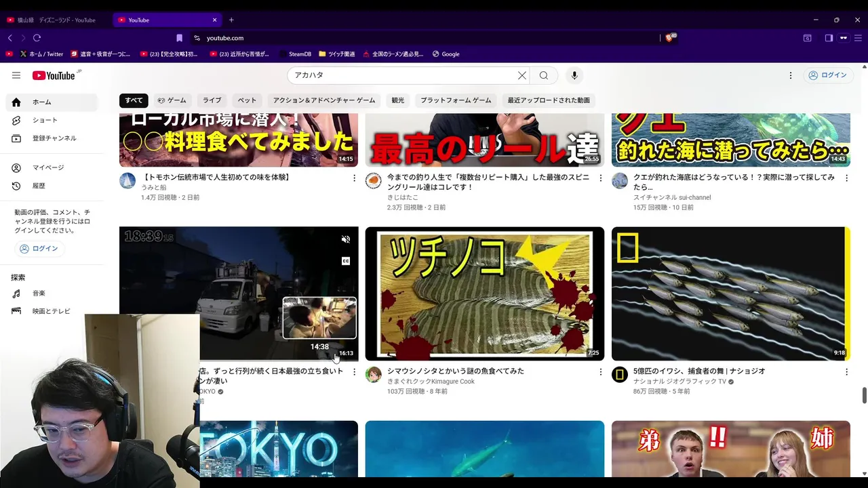Select the 最近アップロードされた動画 chip

pyautogui.click(x=549, y=100)
